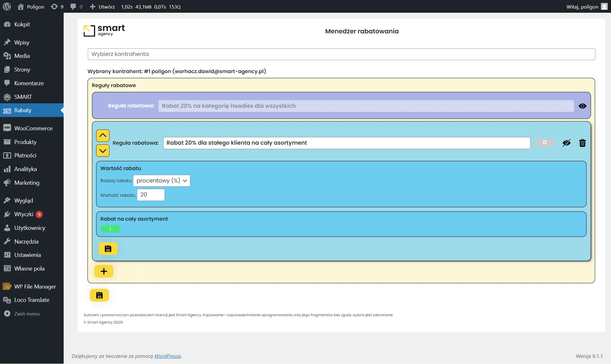
Task: Expand the Utwórz menu in the admin bar
Action: (102, 7)
